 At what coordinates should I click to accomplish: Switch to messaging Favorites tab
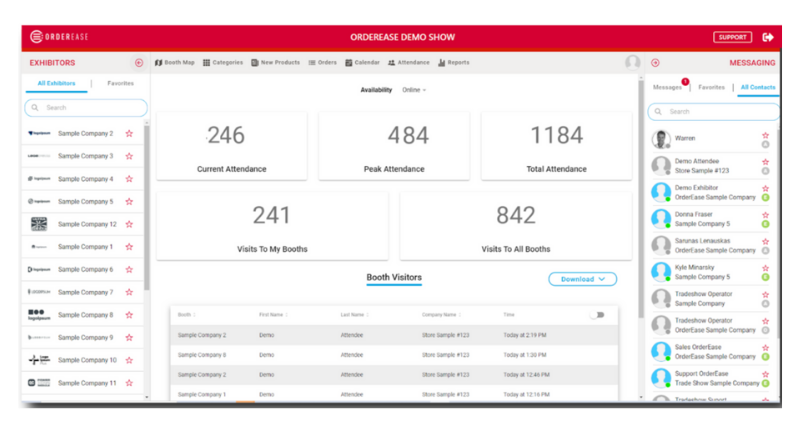711,87
